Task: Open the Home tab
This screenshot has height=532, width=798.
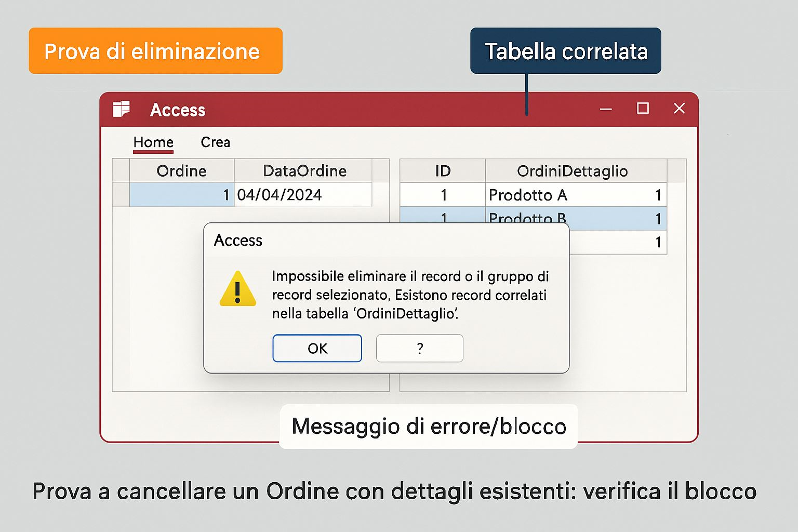Action: (x=153, y=142)
